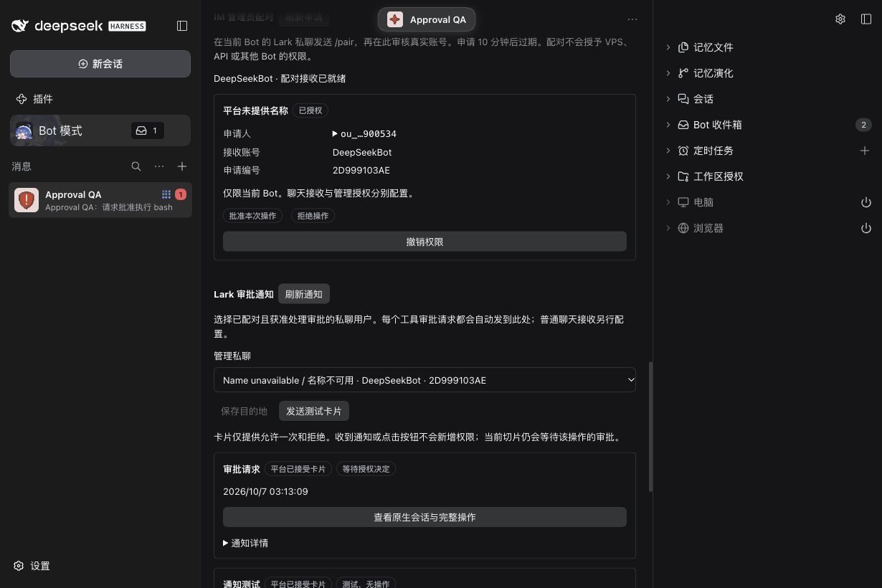Click application number 2D999103AE

click(361, 171)
